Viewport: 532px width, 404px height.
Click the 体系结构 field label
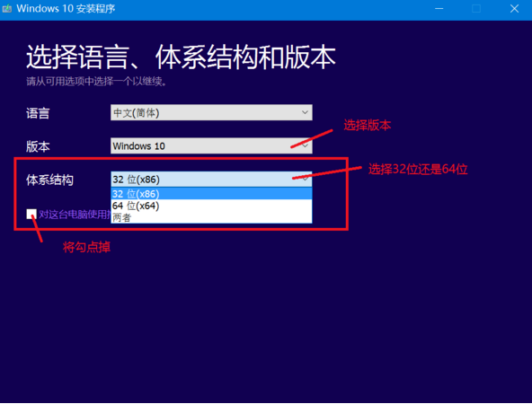(49, 180)
